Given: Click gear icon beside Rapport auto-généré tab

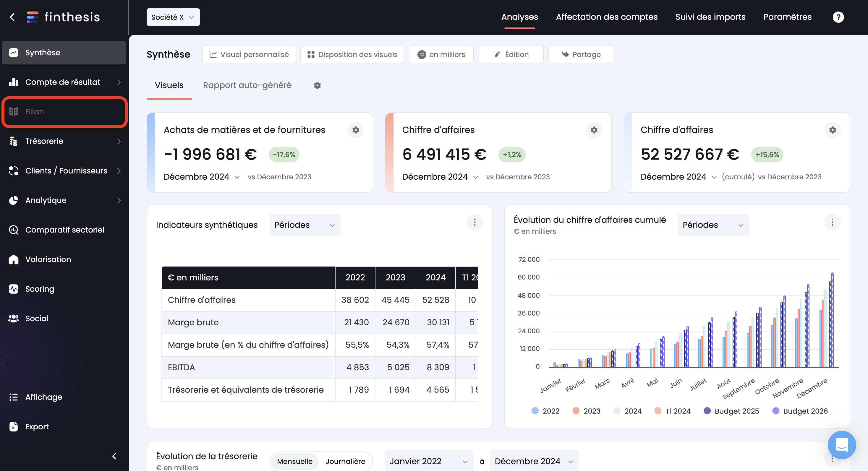Looking at the screenshot, I should [317, 85].
